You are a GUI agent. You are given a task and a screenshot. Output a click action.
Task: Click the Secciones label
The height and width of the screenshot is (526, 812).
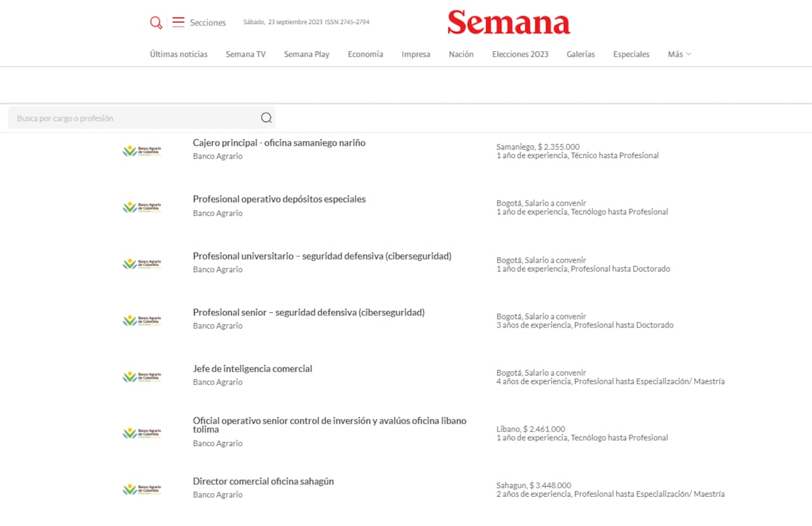point(208,23)
